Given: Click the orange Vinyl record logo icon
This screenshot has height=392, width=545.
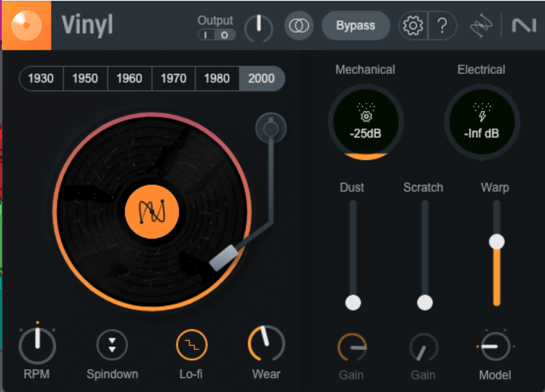Looking at the screenshot, I should (x=26, y=26).
